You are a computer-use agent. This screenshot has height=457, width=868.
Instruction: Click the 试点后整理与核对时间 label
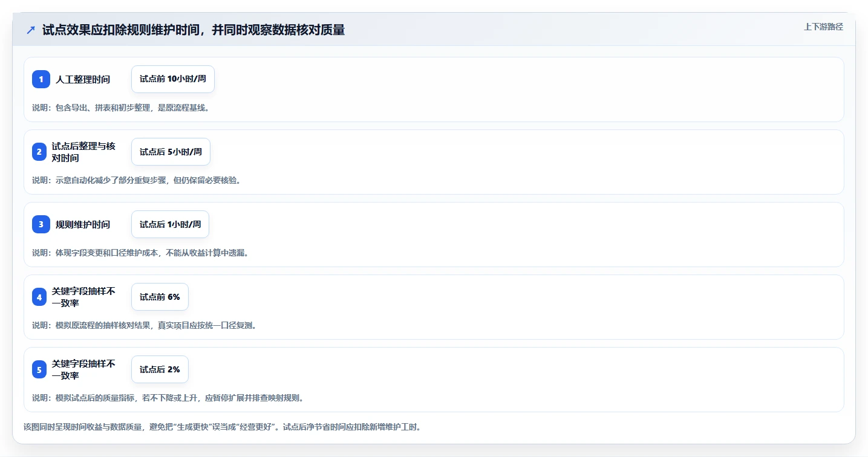click(x=83, y=152)
